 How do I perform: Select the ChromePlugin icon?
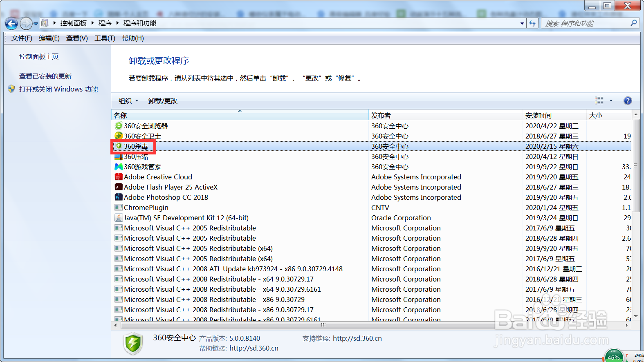pyautogui.click(x=119, y=207)
